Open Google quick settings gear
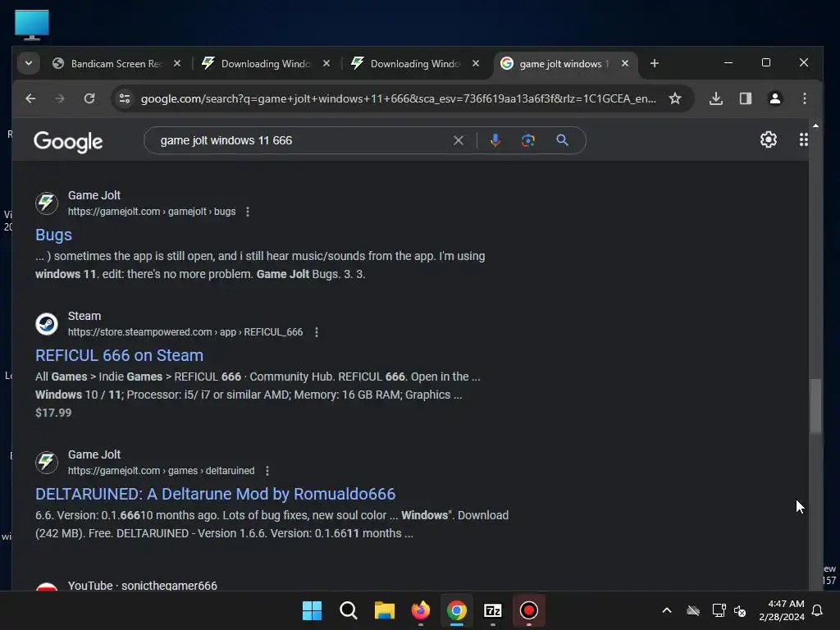 (768, 139)
